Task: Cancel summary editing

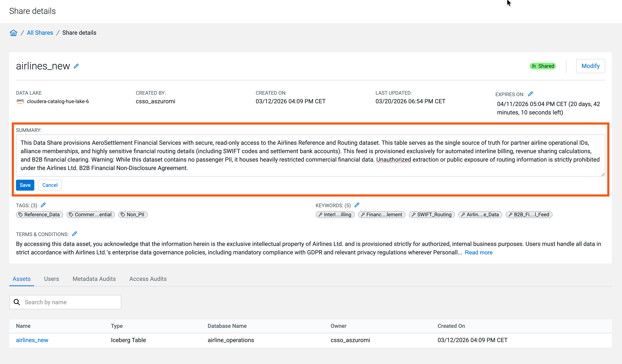Action: click(50, 185)
